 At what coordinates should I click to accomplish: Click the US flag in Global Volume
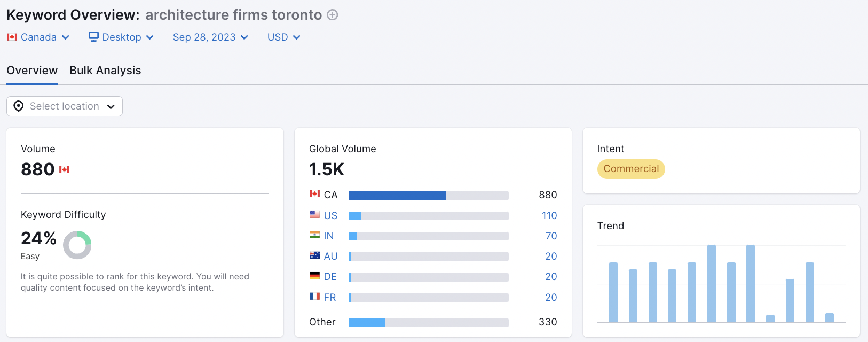(314, 215)
